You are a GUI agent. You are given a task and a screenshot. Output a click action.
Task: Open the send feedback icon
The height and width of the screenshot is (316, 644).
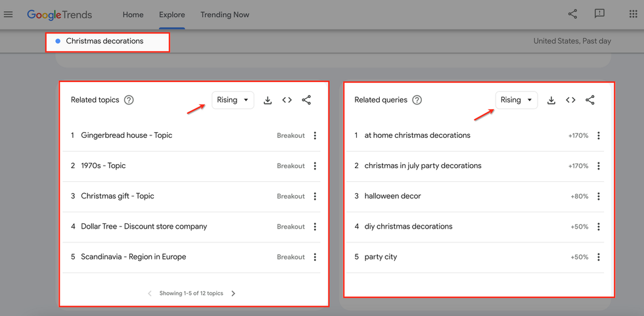point(599,14)
